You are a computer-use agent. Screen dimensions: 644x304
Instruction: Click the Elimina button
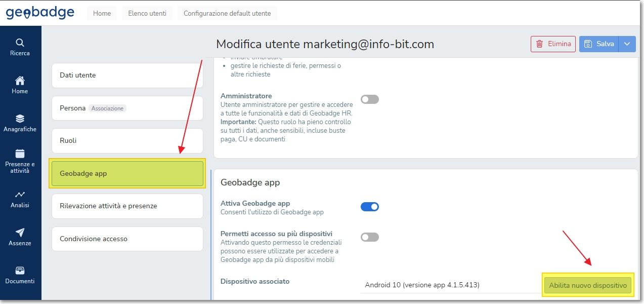click(x=553, y=44)
